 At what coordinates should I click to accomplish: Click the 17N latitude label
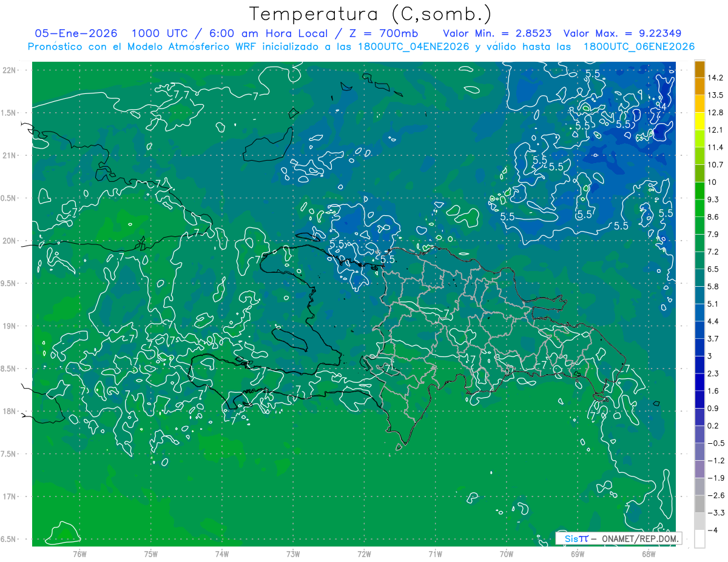(x=8, y=497)
